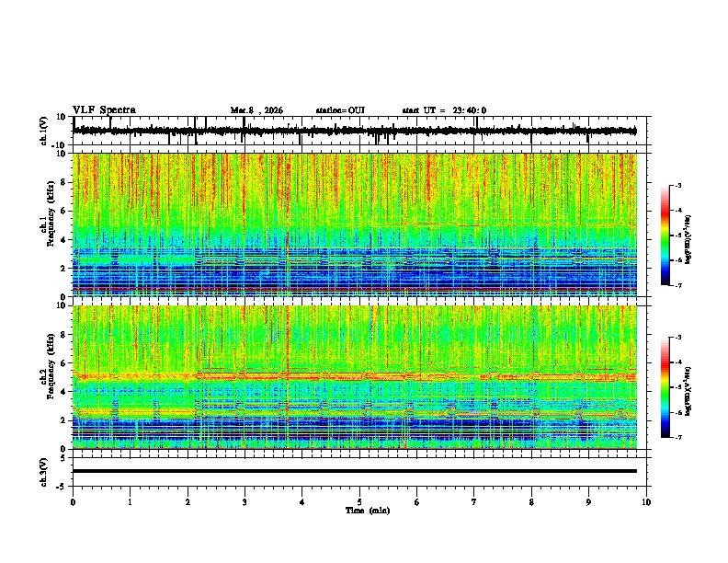Screen dimensions: 728x563
Task: Click the "ch.1(V)" axis label
Action: pos(44,131)
